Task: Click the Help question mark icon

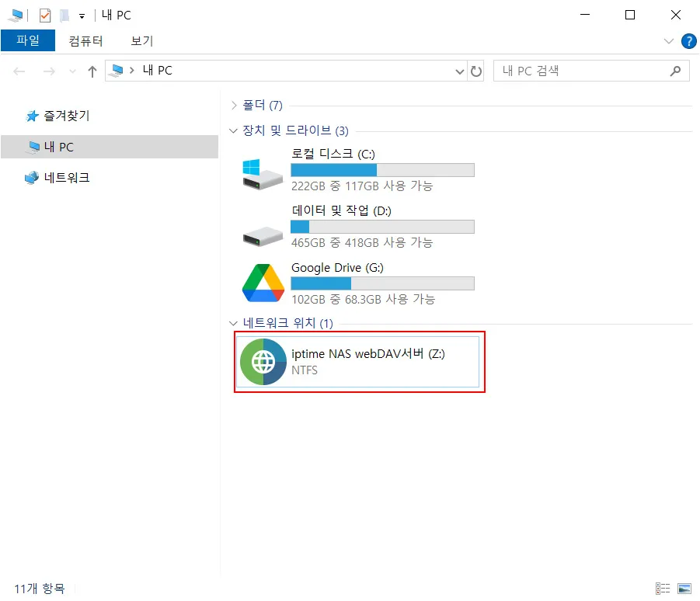Action: (688, 41)
